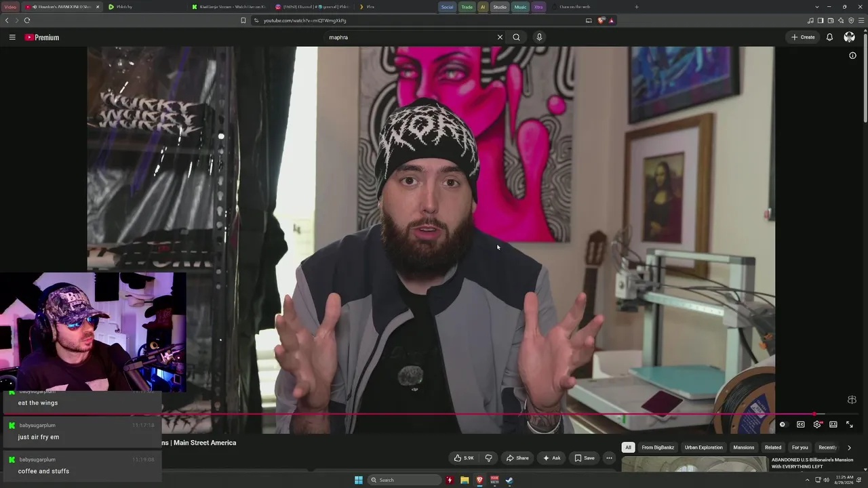This screenshot has height=488, width=868.
Task: Open player settings gear
Action: [817, 424]
